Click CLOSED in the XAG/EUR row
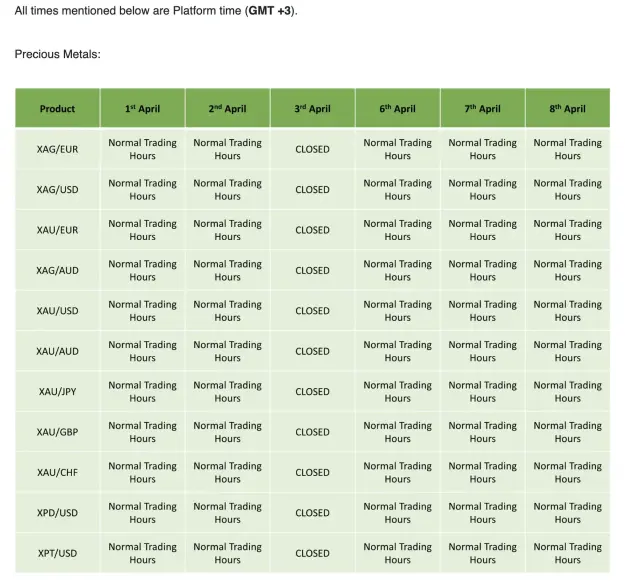 click(x=312, y=149)
